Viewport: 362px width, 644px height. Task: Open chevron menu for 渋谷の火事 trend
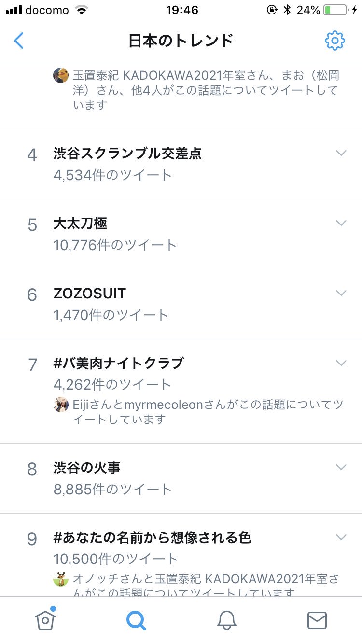pos(341,467)
